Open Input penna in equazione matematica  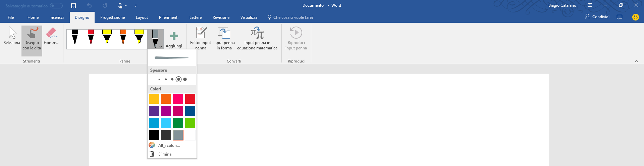pyautogui.click(x=257, y=39)
